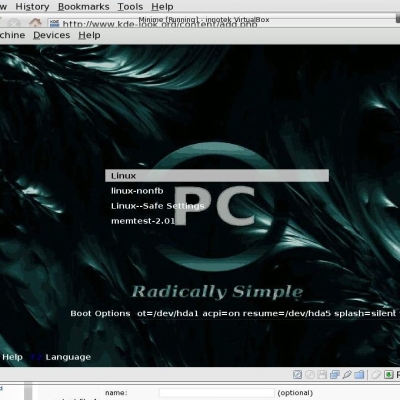Open the browser Help menu

pos(162,7)
